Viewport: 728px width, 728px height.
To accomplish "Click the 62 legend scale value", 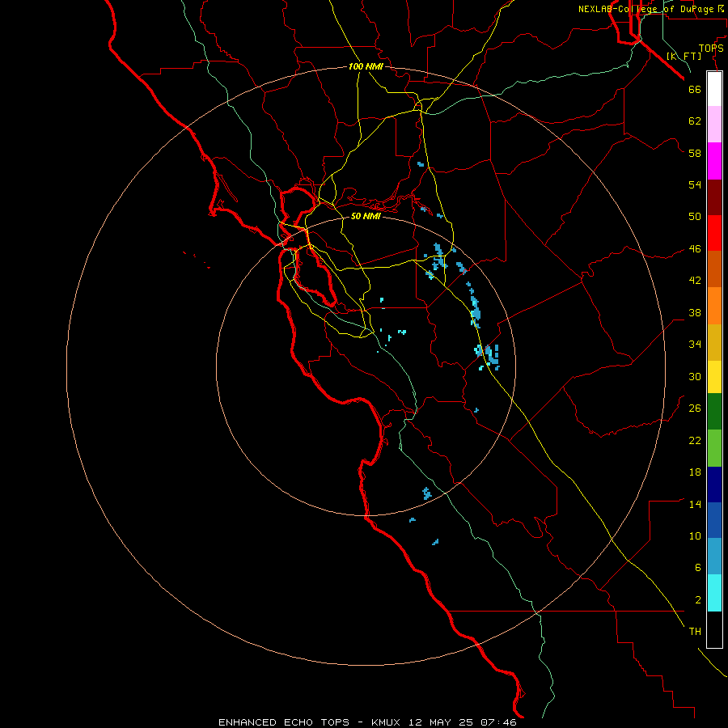I will coord(695,121).
